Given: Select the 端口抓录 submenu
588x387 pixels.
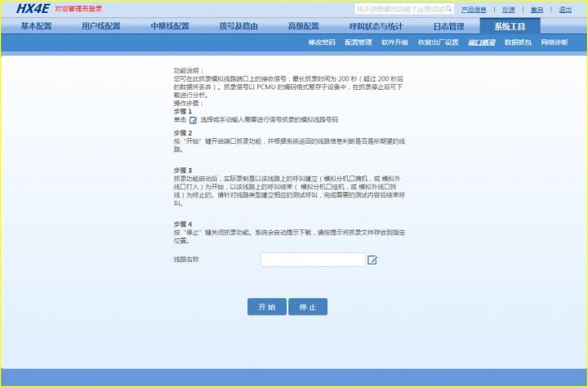Looking at the screenshot, I should pos(482,42).
